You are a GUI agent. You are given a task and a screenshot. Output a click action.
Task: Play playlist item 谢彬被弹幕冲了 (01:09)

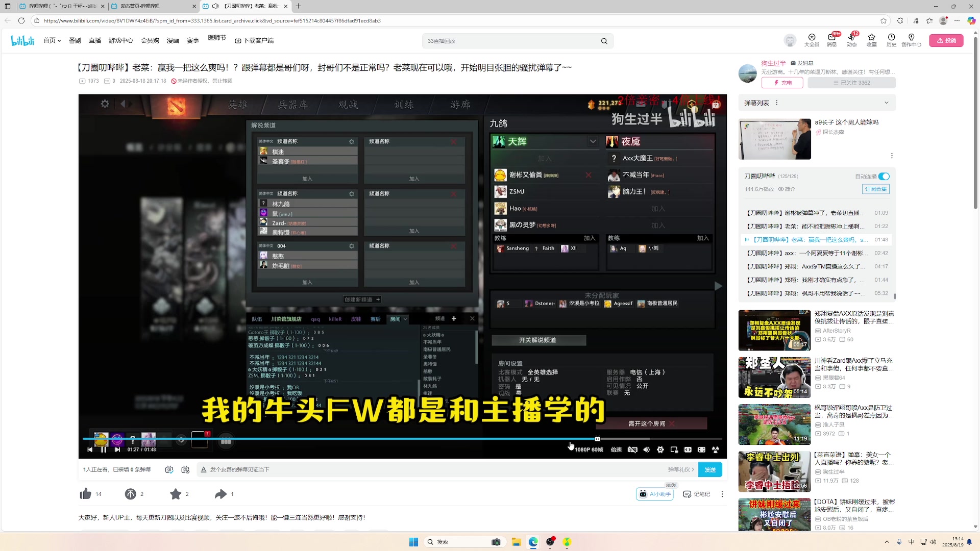coord(817,213)
